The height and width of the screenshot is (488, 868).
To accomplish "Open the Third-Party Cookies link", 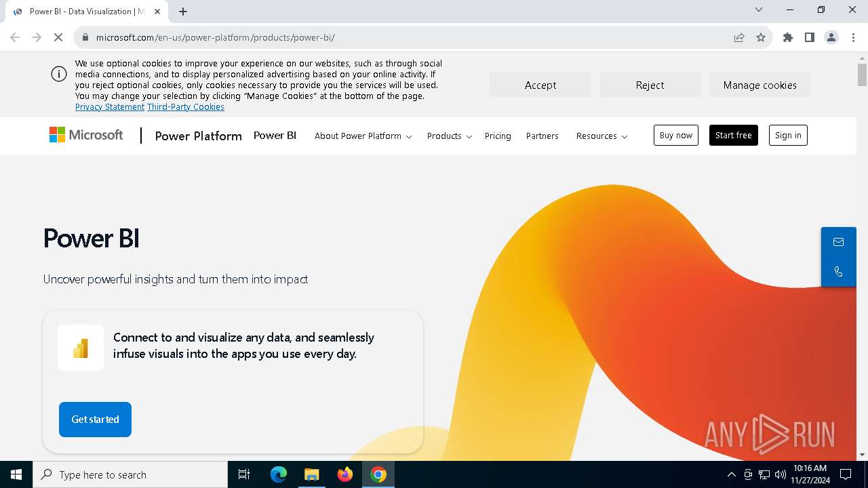I will [x=186, y=107].
